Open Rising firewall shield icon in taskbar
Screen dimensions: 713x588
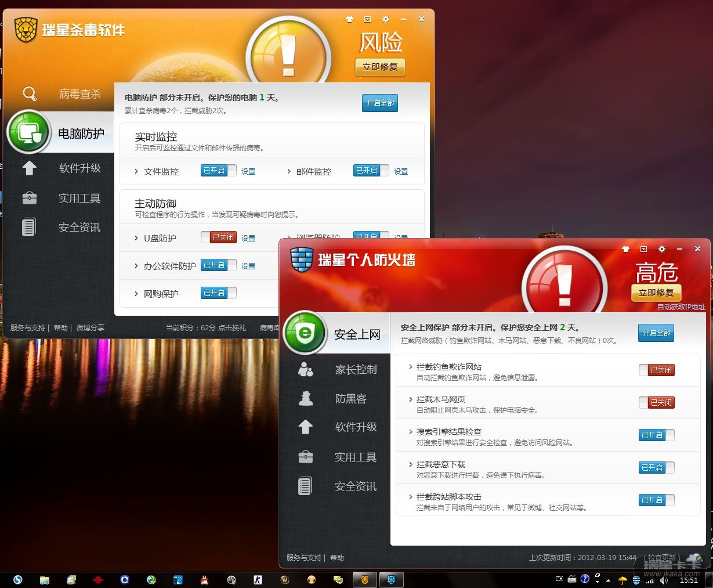tap(391, 579)
